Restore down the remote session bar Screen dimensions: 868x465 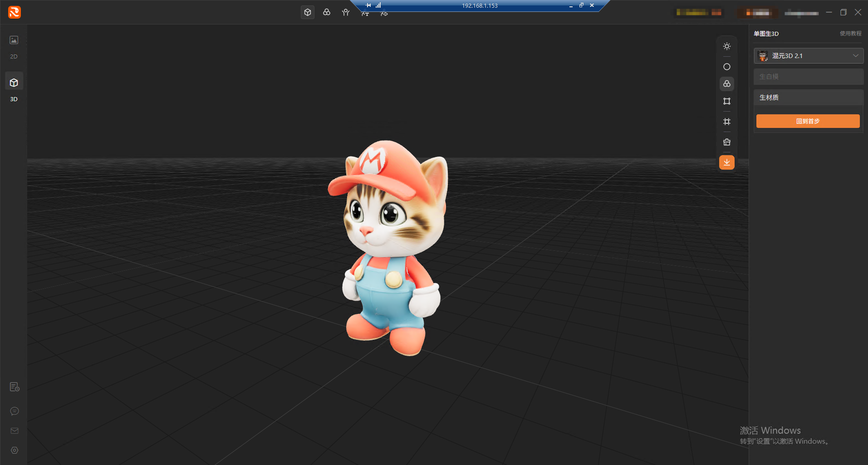[581, 5]
